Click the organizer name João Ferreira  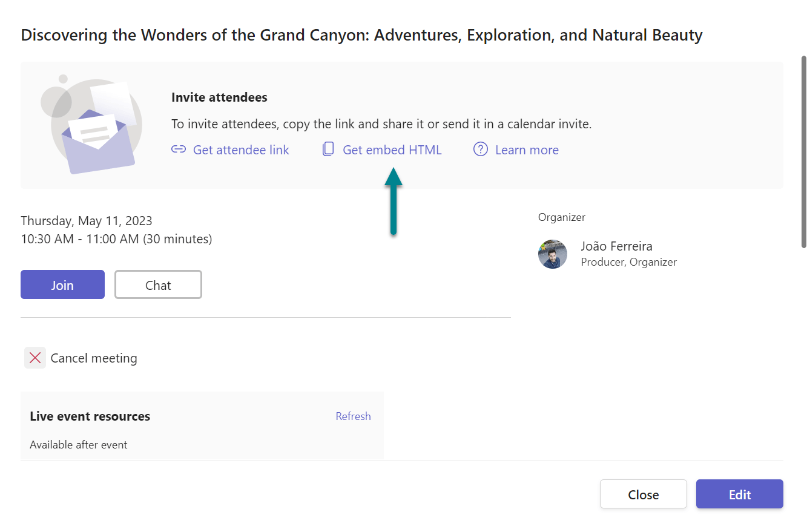click(616, 246)
